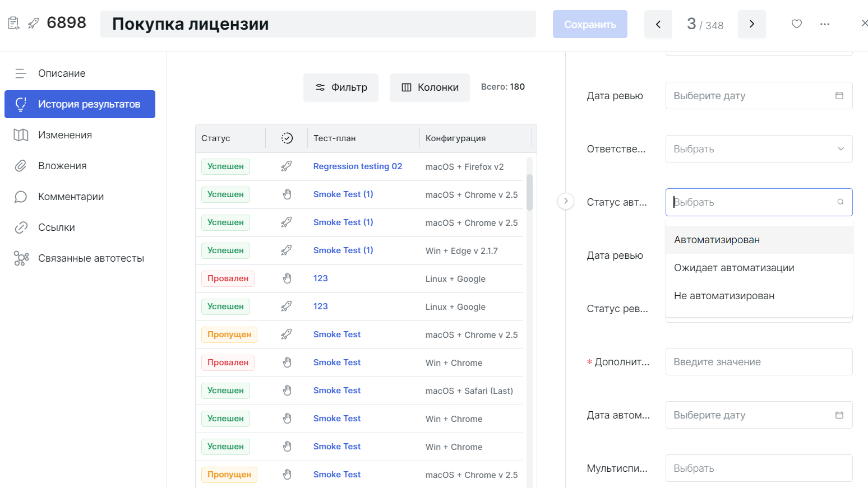Go to next test case with right arrow button
This screenshot has height=488, width=868.
[x=751, y=24]
